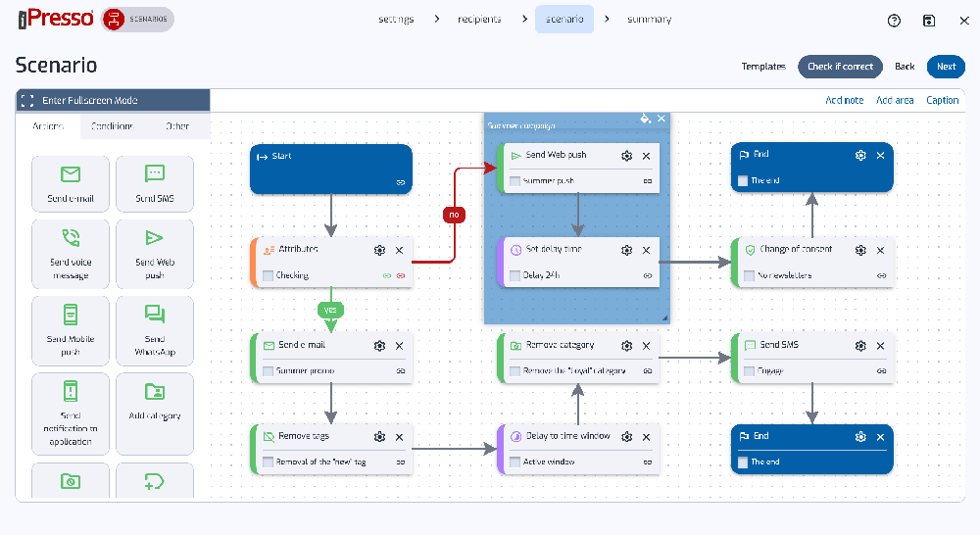
Task: Open settings gear on Delay to time window node
Action: [627, 437]
